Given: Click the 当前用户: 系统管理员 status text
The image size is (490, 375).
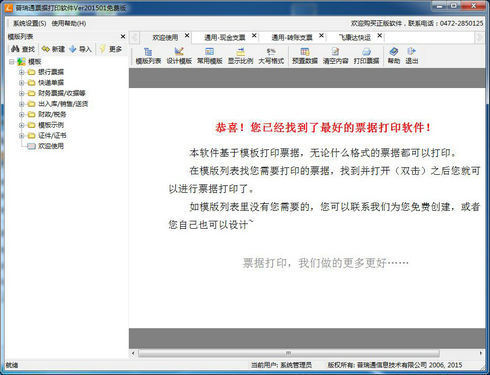Looking at the screenshot, I should pos(281,365).
